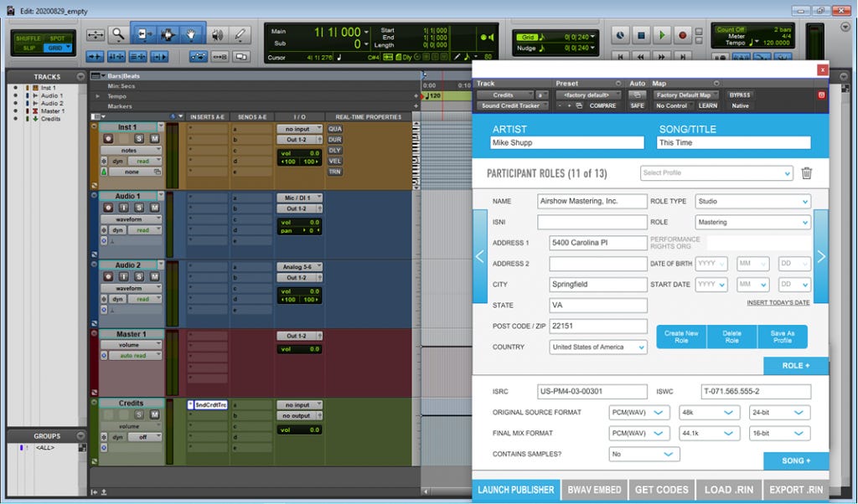Image resolution: width=858 pixels, height=504 pixels.
Task: Enable SHUFFLE edit mode
Action: pos(28,39)
